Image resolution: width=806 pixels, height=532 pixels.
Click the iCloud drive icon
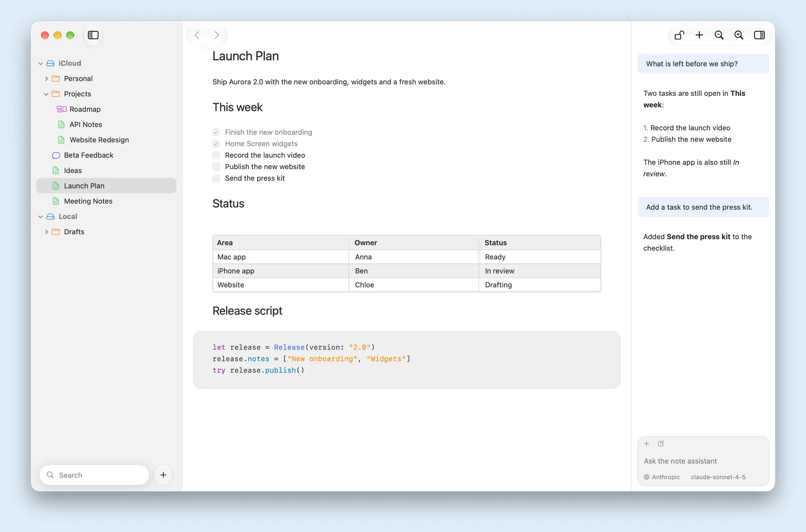click(x=50, y=63)
